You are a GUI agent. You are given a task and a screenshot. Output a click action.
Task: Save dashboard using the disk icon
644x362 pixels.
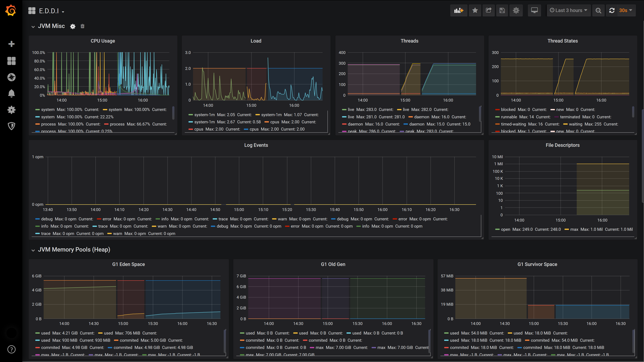(502, 11)
